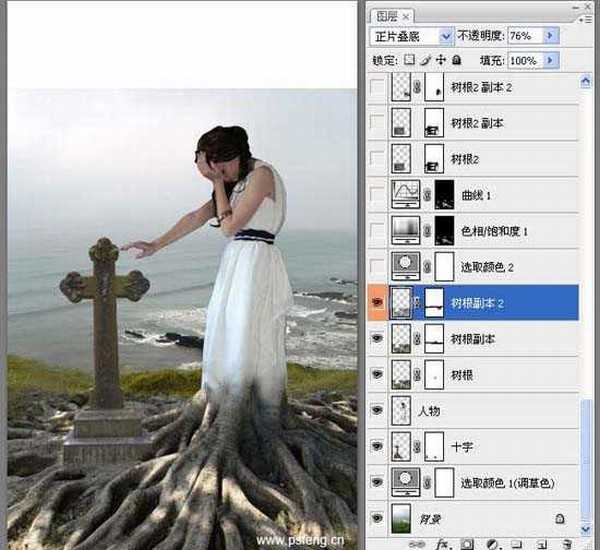600x550 pixels.
Task: Click the curves adjustment icon of 曲线 1
Action: pos(405,194)
